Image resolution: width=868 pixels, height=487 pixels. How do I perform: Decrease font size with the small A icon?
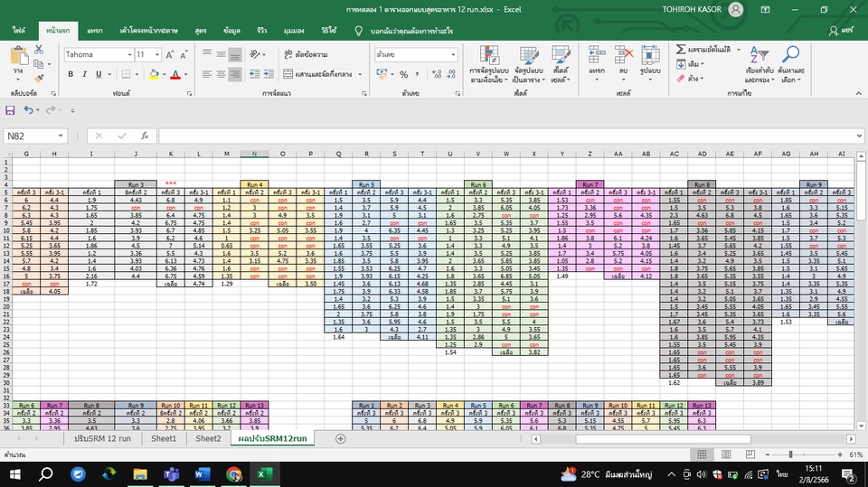click(184, 55)
